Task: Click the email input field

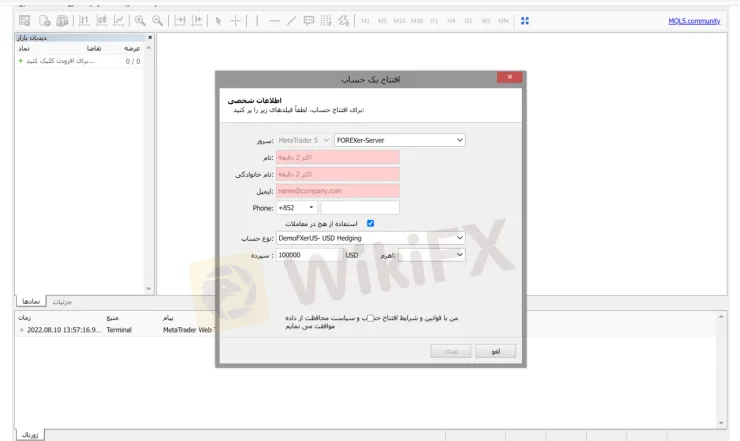Action: point(337,190)
